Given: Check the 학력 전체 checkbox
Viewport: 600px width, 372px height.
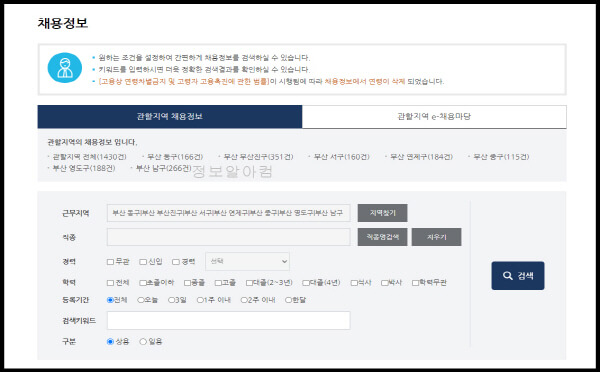Looking at the screenshot, I should [110, 283].
